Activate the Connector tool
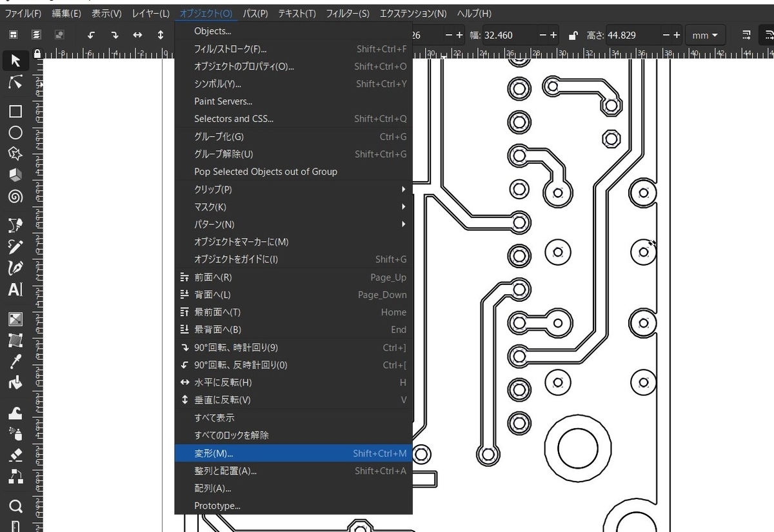Viewport: 774px width, 532px height. click(15, 477)
